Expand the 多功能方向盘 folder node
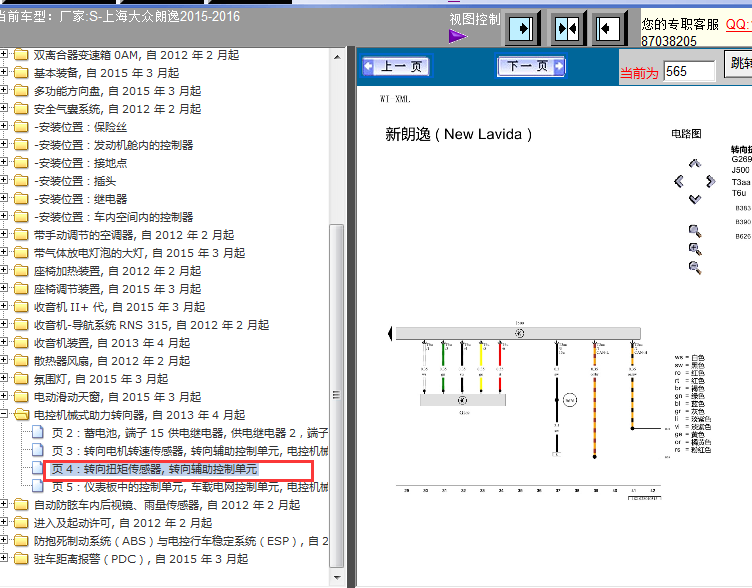This screenshot has height=588, width=752. (4, 90)
